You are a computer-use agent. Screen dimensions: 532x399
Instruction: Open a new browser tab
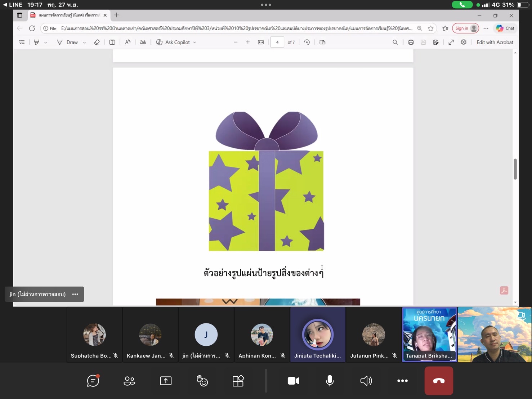tap(116, 15)
